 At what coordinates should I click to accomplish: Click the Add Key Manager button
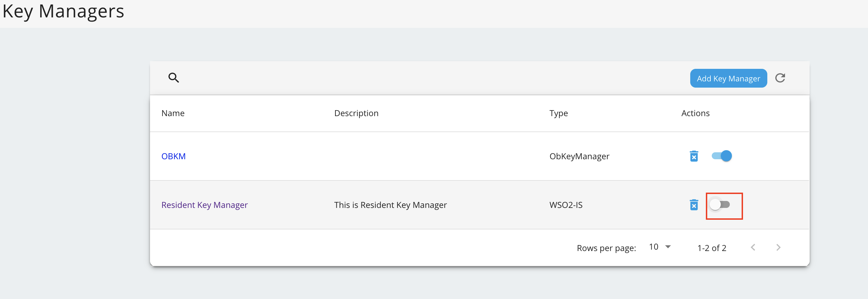728,78
